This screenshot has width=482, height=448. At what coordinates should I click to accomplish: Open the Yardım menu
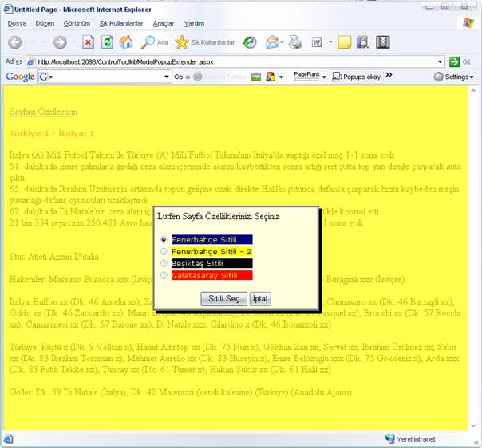pyautogui.click(x=194, y=23)
